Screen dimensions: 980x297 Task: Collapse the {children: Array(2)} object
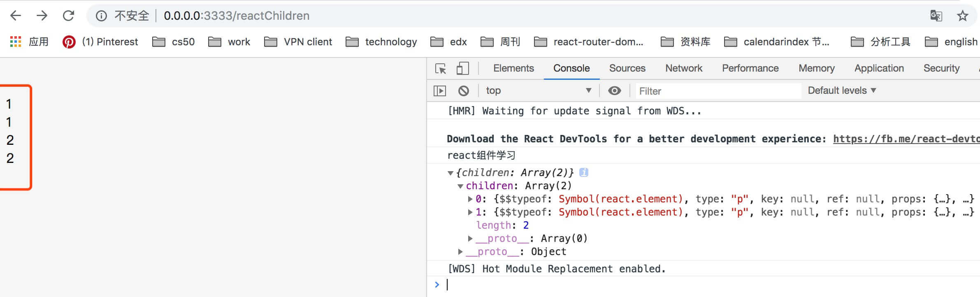pos(451,173)
